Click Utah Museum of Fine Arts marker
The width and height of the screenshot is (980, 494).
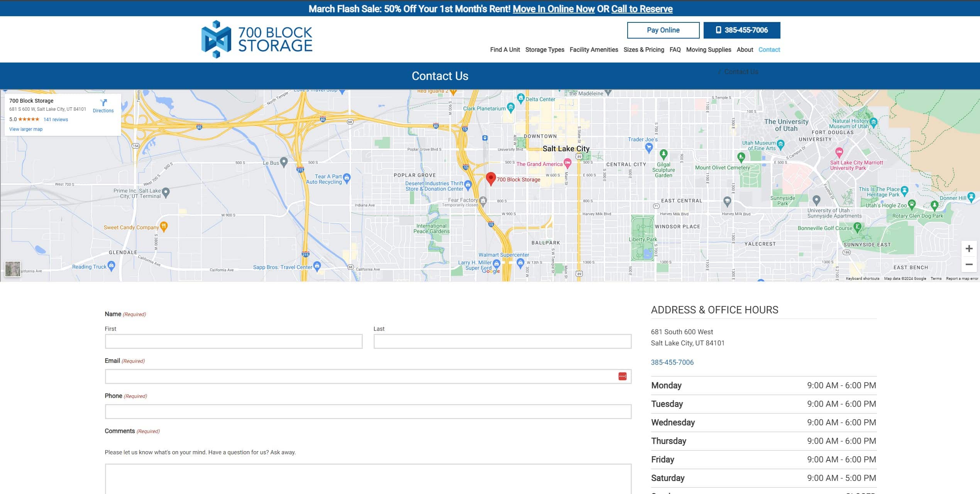780,145
